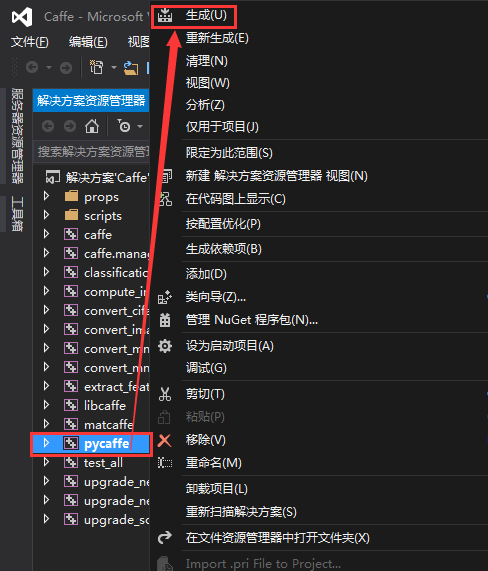This screenshot has width=488, height=571.
Task: Expand the extract_feat project node
Action: point(46,386)
